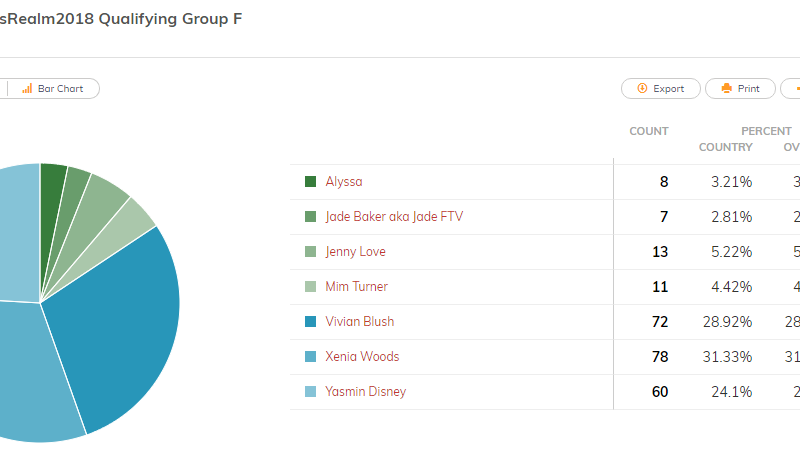This screenshot has width=800, height=449.
Task: Print the results page
Action: 740,89
